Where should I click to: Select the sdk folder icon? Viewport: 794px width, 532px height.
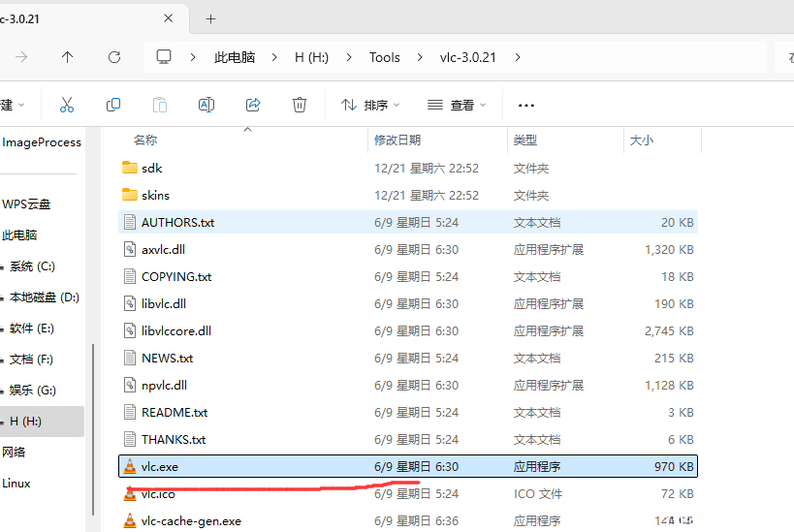coord(130,168)
